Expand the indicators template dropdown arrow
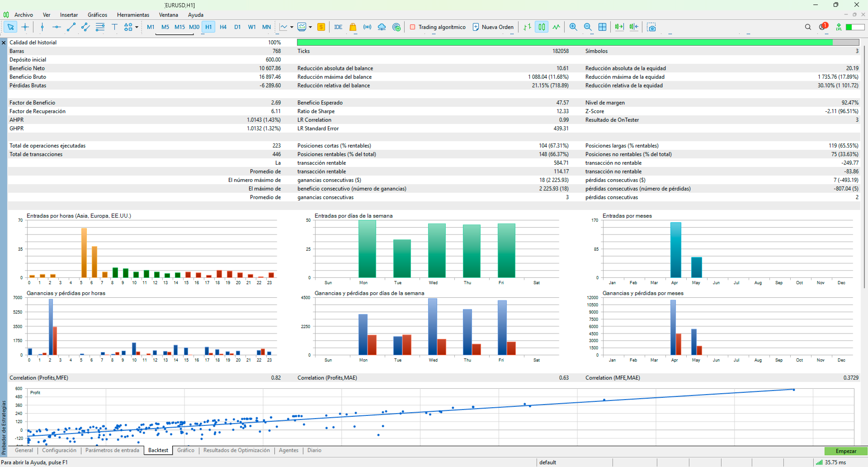 [311, 27]
